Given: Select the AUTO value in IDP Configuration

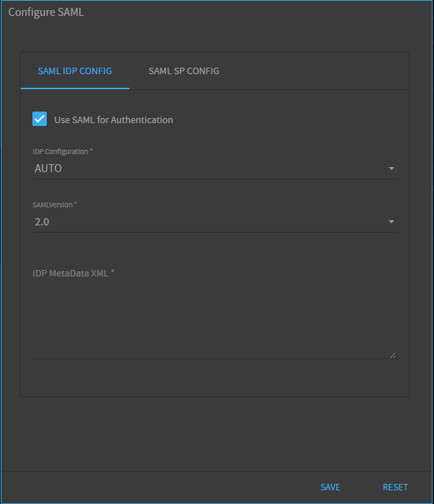Looking at the screenshot, I should 48,168.
